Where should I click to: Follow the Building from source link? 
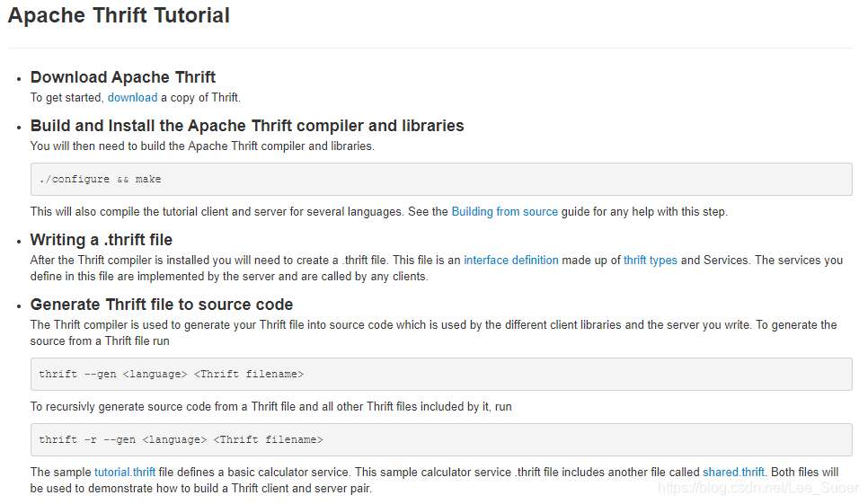[x=504, y=212]
